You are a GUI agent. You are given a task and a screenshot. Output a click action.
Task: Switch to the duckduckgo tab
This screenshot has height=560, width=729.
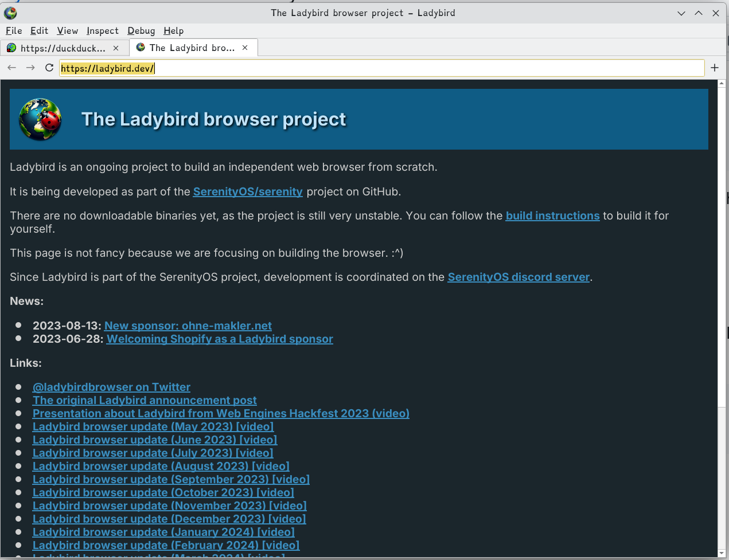tap(64, 48)
